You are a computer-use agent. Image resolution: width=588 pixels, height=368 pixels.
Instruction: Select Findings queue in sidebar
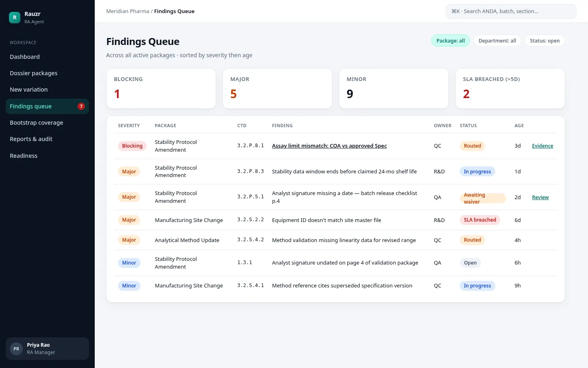click(x=47, y=106)
